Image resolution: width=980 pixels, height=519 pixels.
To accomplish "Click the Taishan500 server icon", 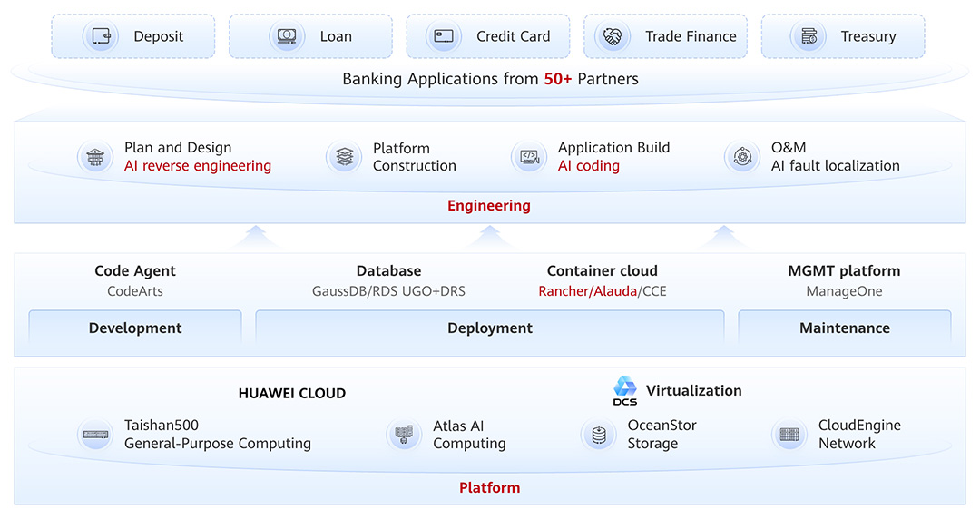I will point(95,434).
